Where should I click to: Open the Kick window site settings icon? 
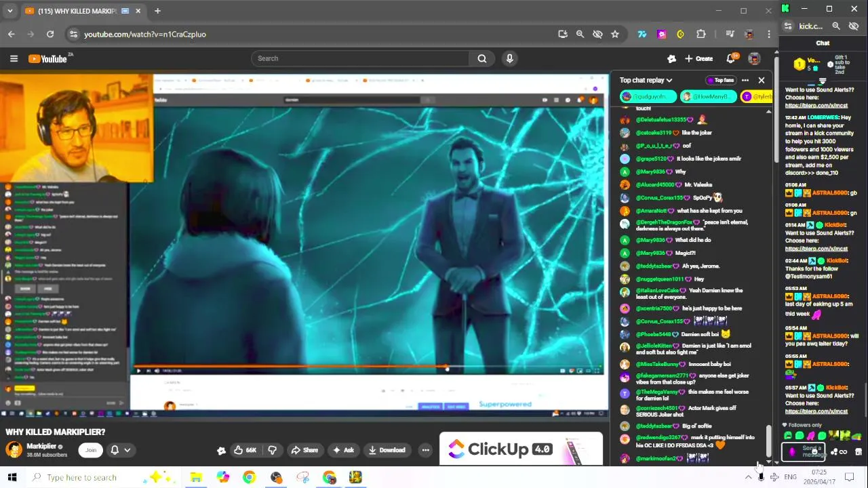click(x=788, y=26)
